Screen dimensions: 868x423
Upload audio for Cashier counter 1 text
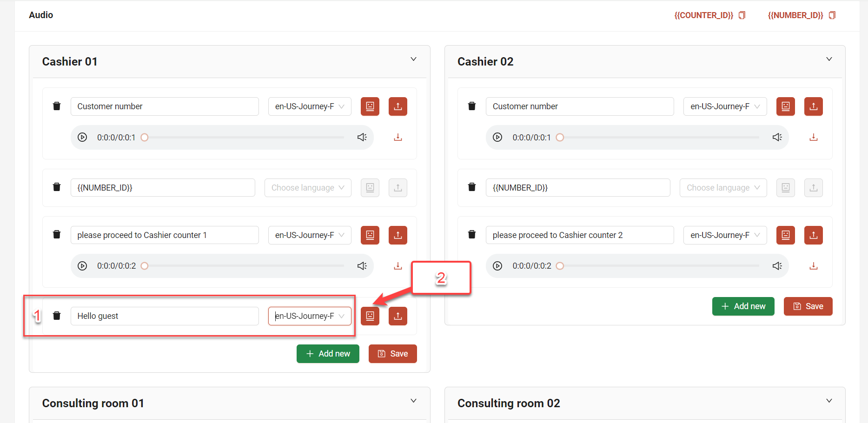(x=398, y=235)
